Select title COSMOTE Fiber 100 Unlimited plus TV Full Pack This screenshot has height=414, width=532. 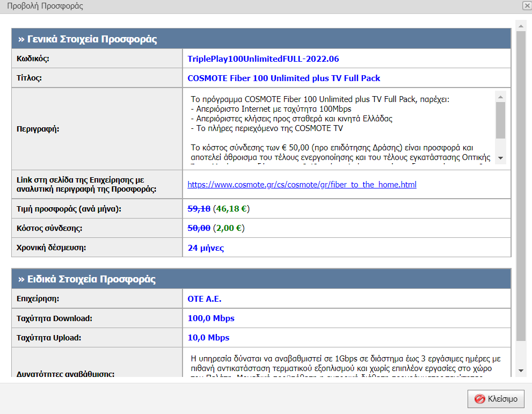click(284, 78)
